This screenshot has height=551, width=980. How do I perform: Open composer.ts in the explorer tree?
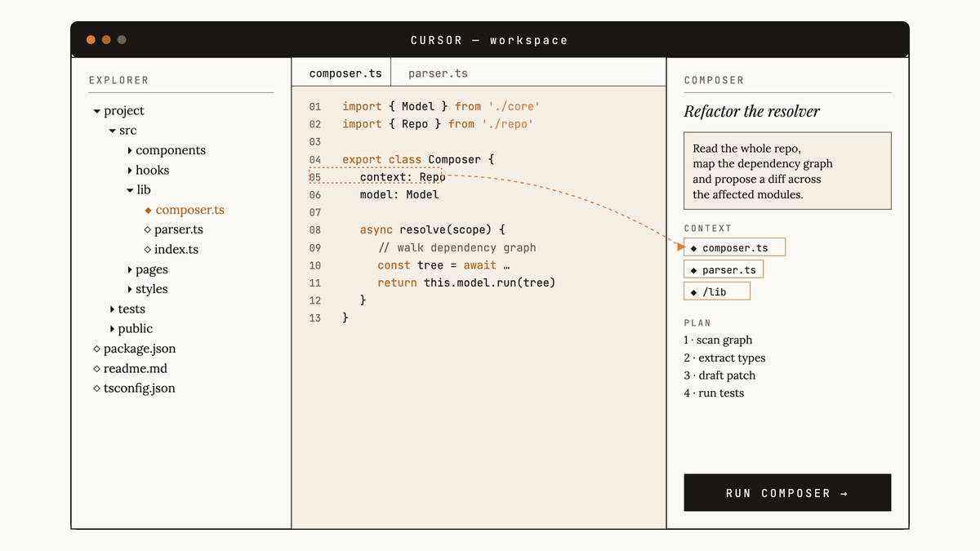tap(189, 210)
